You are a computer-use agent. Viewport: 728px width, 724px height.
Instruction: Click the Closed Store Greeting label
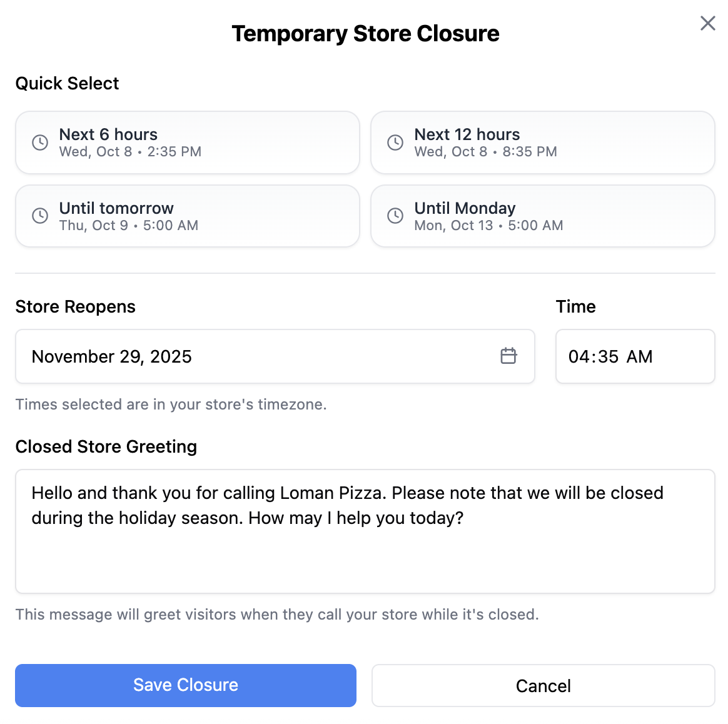(x=106, y=447)
